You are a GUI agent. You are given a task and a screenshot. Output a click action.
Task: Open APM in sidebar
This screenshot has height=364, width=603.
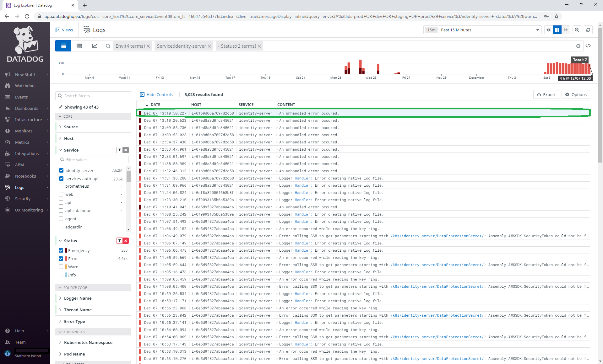[x=25, y=165]
